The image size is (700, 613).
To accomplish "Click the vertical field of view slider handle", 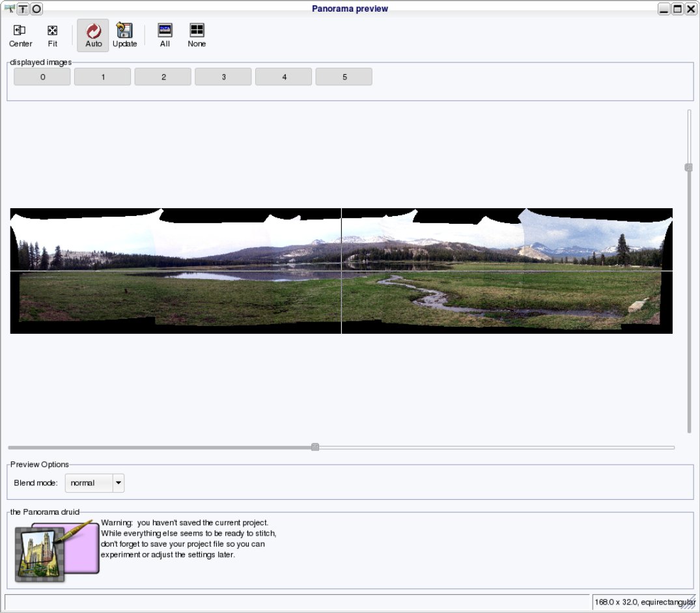I will pyautogui.click(x=689, y=167).
